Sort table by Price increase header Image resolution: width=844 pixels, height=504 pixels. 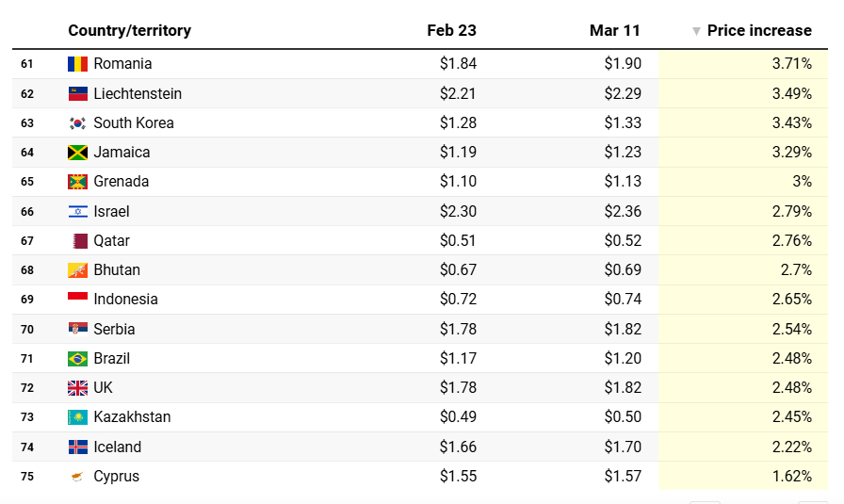759,30
